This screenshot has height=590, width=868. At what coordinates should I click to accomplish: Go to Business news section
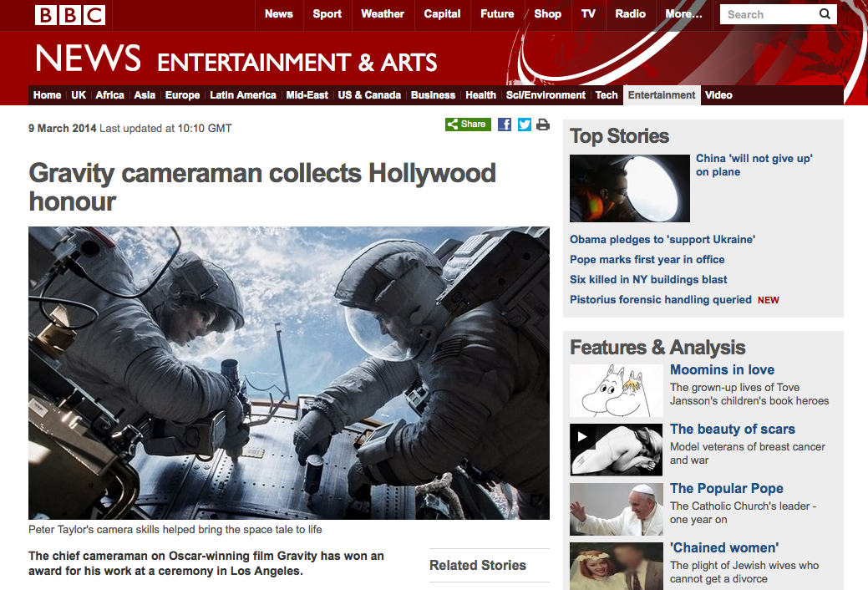coord(433,95)
